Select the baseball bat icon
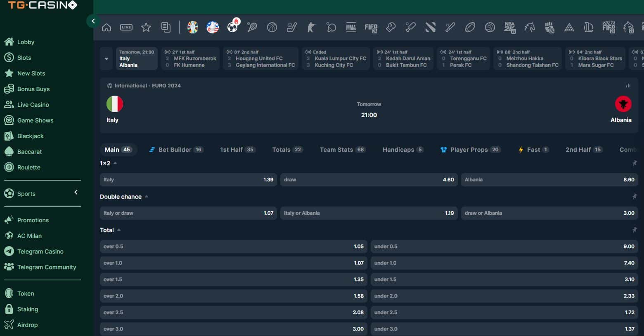Viewport: 644px width, 336px height. (x=450, y=28)
